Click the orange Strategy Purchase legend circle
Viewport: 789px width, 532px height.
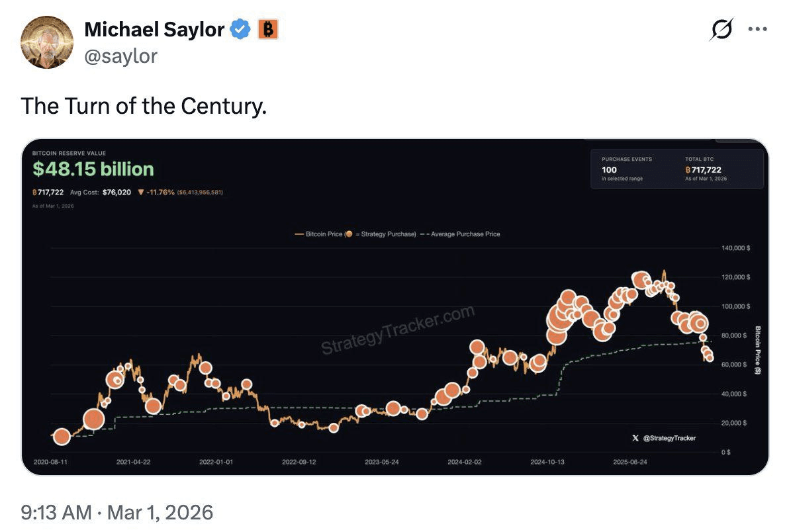pyautogui.click(x=349, y=234)
